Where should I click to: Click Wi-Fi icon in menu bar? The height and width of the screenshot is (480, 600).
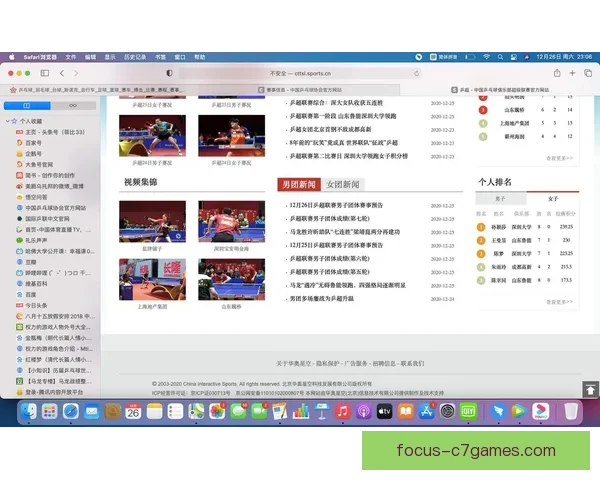pos(486,57)
